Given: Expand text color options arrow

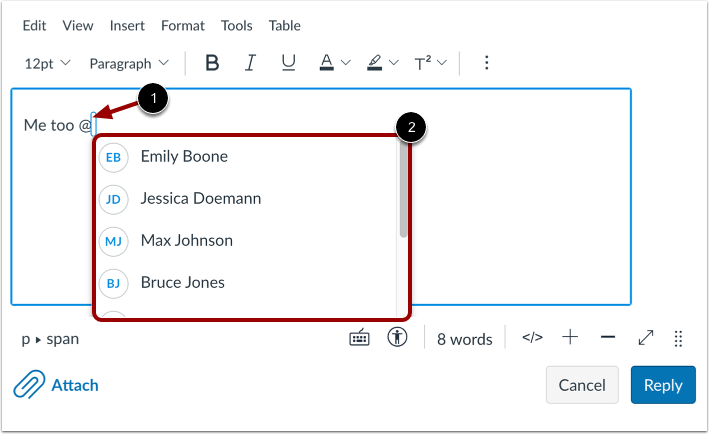Looking at the screenshot, I should [x=345, y=62].
